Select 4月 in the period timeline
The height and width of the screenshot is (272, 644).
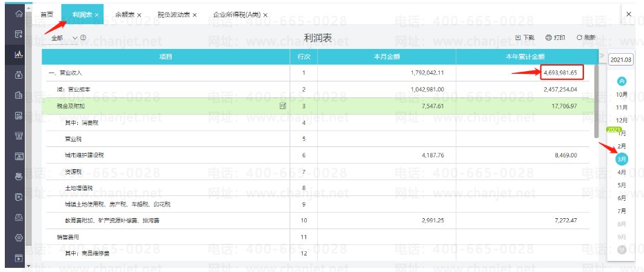click(x=622, y=172)
